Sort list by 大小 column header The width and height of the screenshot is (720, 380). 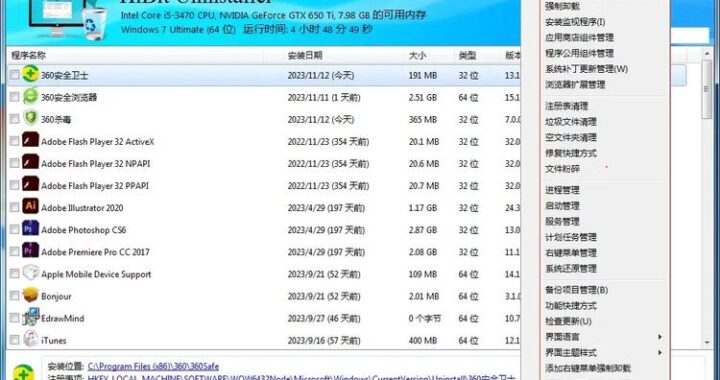417,56
